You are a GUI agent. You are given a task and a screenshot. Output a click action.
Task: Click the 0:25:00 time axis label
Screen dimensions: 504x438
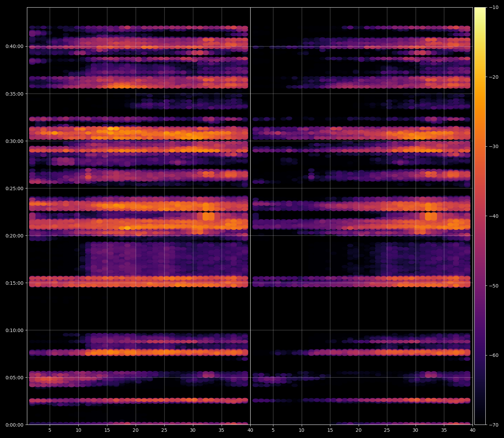coord(14,188)
